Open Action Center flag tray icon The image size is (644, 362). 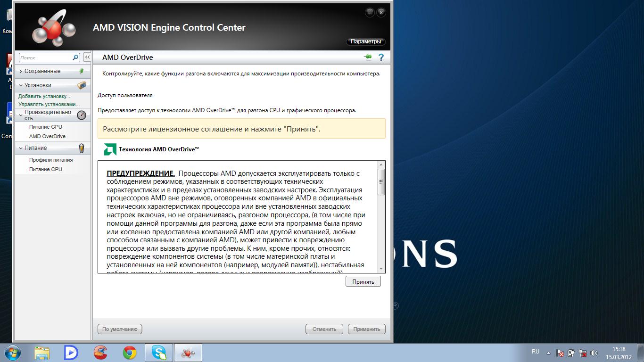click(560, 353)
